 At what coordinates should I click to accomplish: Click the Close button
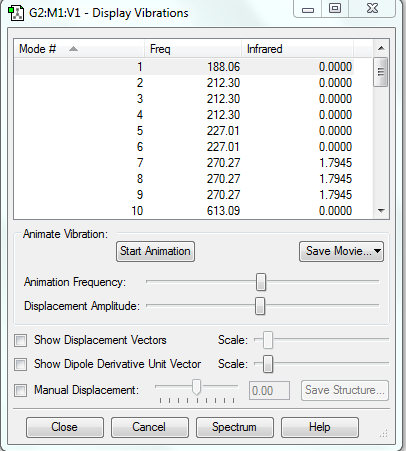[x=65, y=427]
